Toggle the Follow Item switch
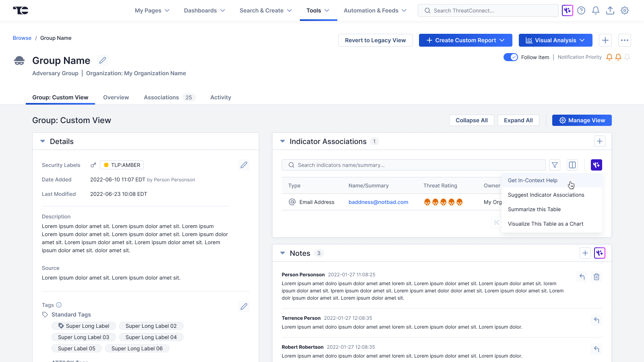644x362 pixels. click(511, 57)
